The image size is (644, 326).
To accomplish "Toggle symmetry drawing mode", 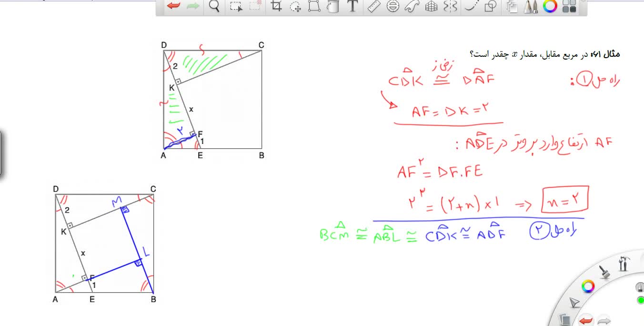I will click(x=450, y=6).
